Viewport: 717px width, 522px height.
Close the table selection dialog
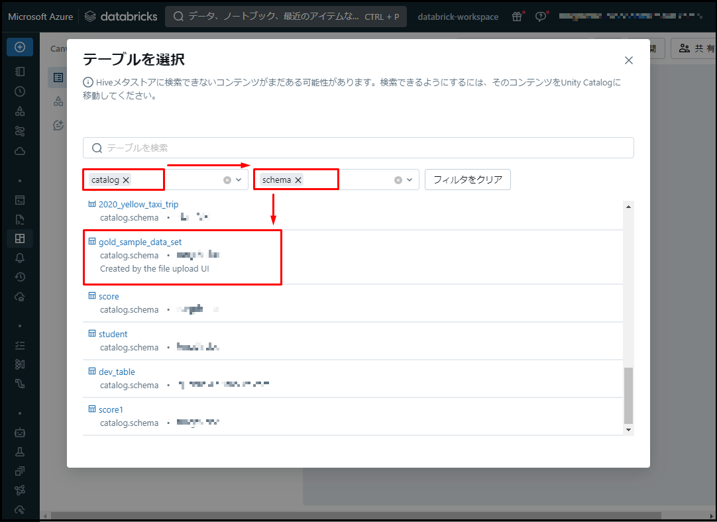629,60
